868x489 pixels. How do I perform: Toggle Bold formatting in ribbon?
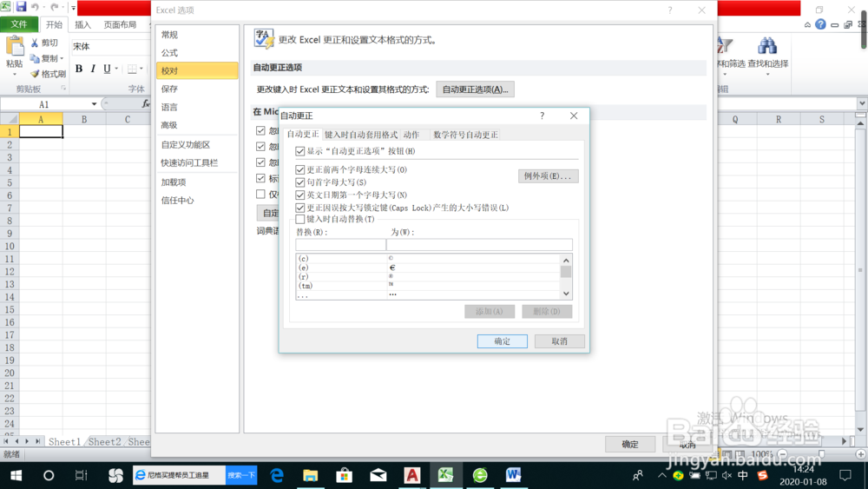pos(79,69)
